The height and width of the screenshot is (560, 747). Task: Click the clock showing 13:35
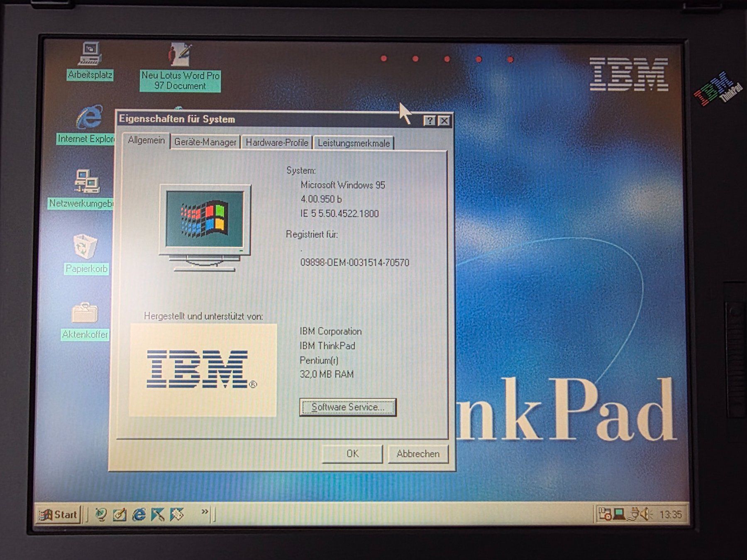coord(671,515)
